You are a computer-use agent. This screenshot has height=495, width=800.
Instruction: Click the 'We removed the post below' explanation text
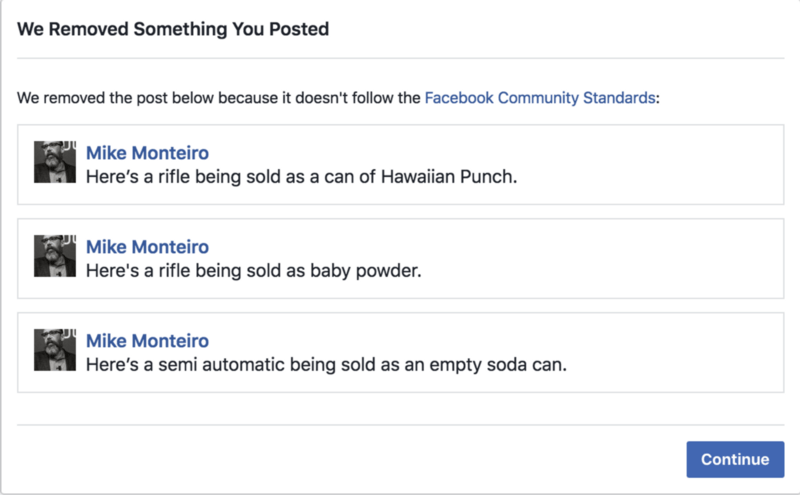point(220,98)
